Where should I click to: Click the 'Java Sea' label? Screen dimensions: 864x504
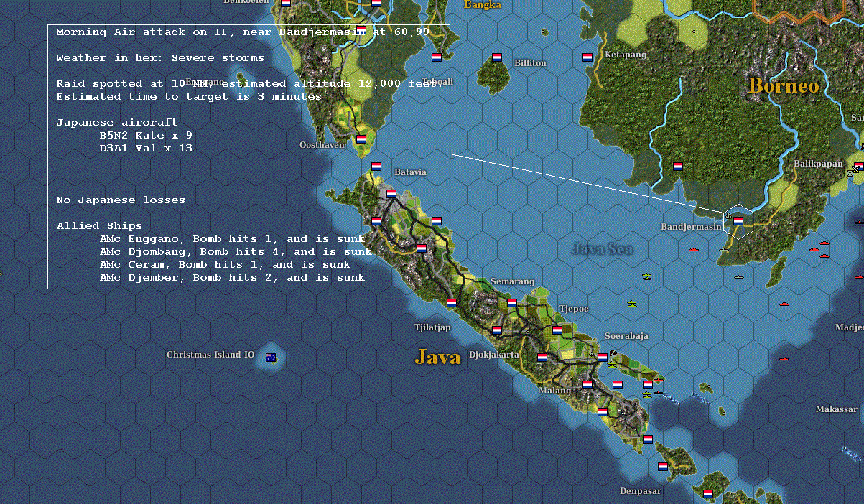tap(602, 249)
